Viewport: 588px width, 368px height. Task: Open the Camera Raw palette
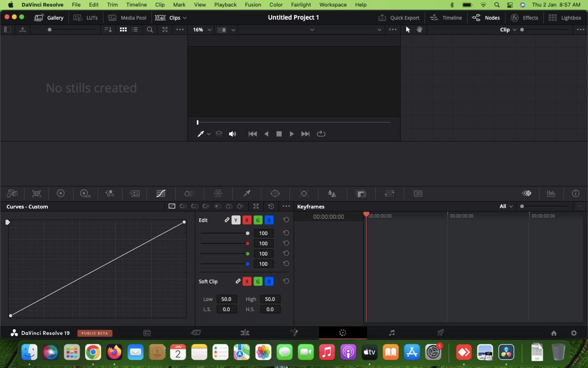pyautogui.click(x=12, y=194)
